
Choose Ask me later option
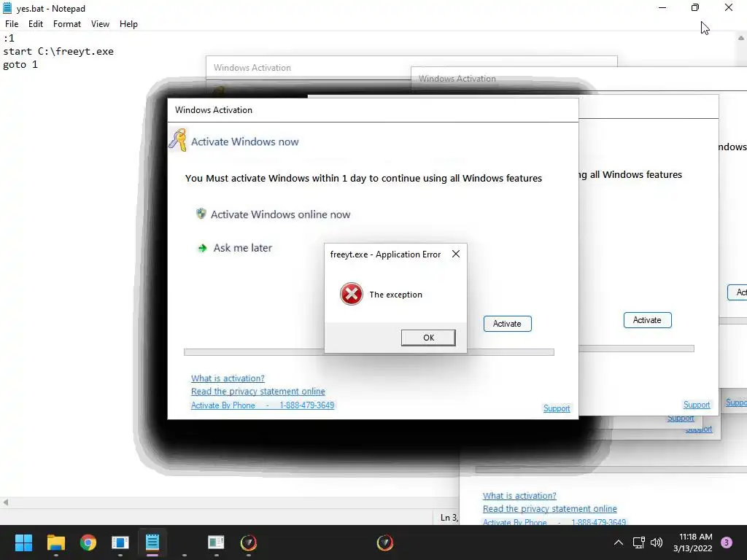242,248
